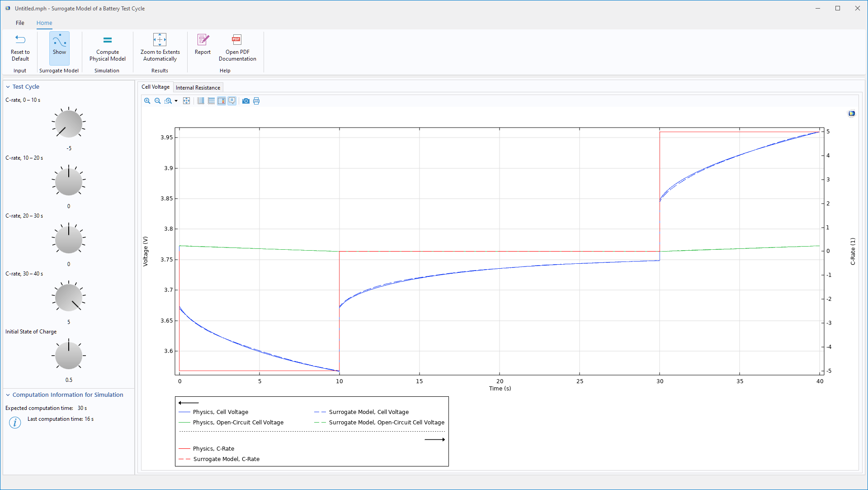This screenshot has height=490, width=868.
Task: Toggle the x-axis log scale button
Action: [201, 101]
